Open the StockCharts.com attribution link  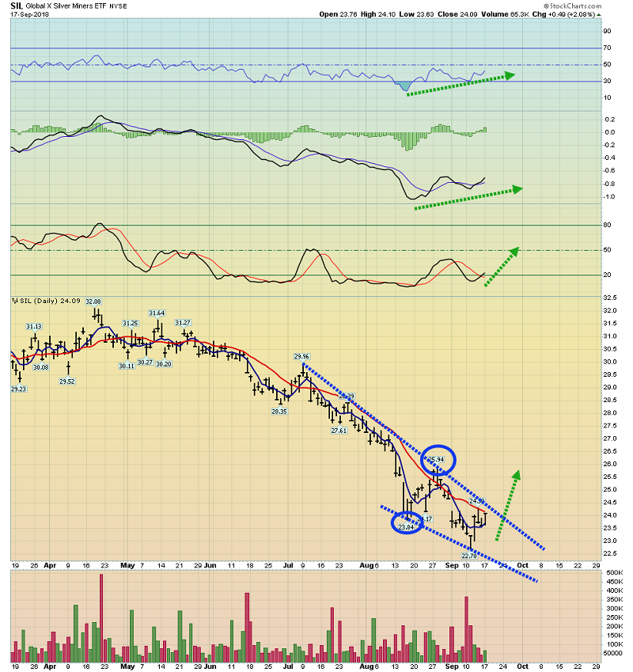pyautogui.click(x=573, y=6)
